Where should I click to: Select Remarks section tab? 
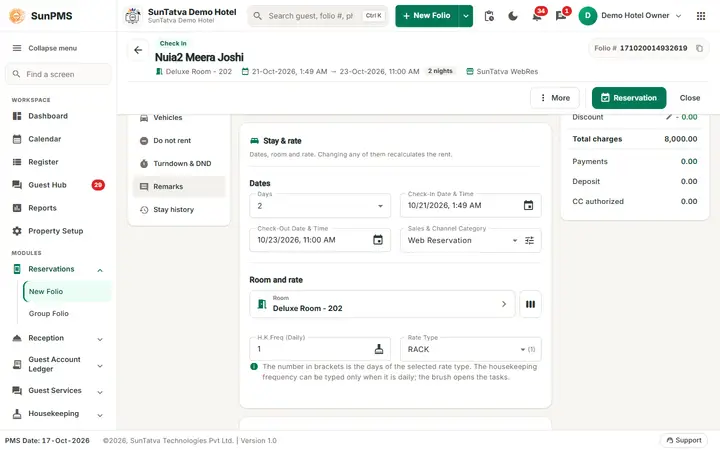(179, 186)
